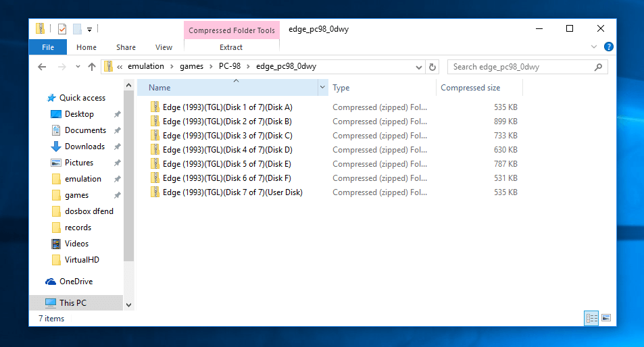Click the zip icon of Disk A file
The height and width of the screenshot is (347, 644).
pos(155,107)
